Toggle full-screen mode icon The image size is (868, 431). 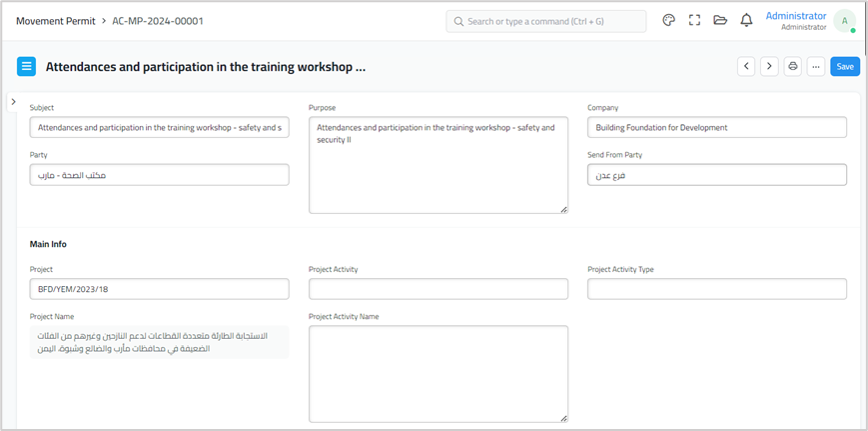point(694,20)
